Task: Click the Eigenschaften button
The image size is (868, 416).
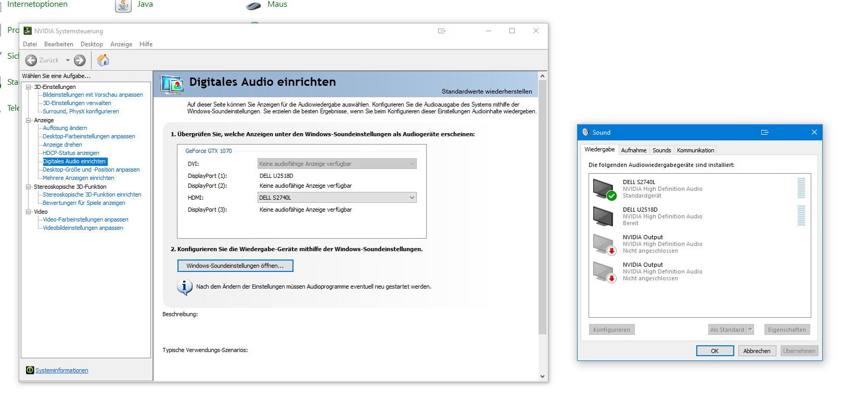Action: point(787,330)
